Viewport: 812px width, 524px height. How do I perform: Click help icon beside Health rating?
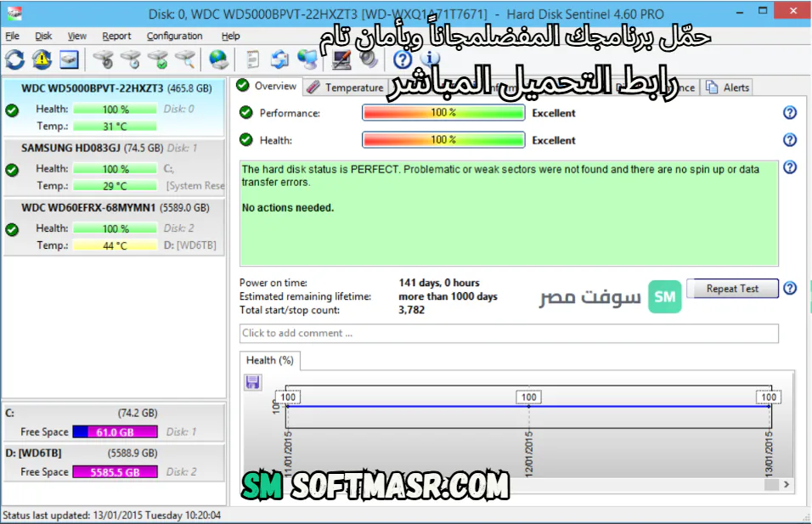[x=790, y=140]
